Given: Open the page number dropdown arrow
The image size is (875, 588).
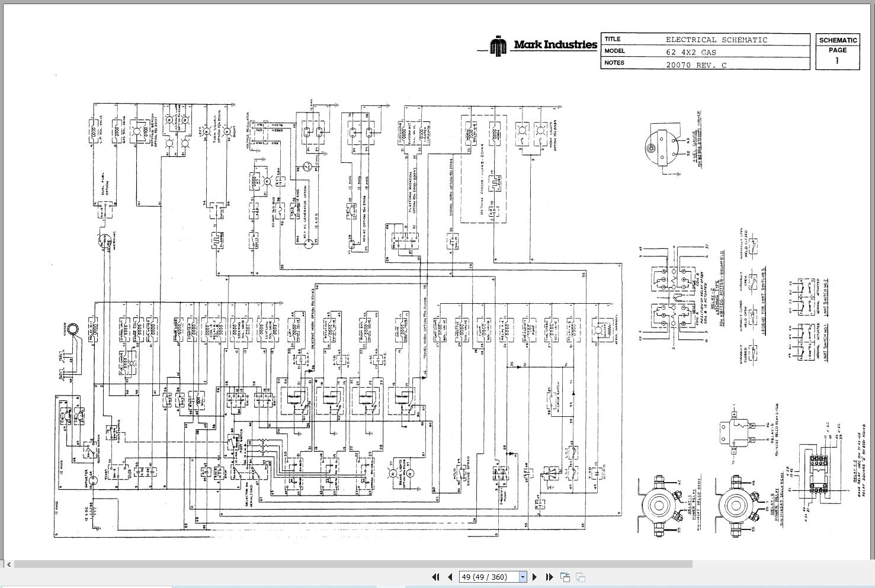Looking at the screenshot, I should coord(523,577).
